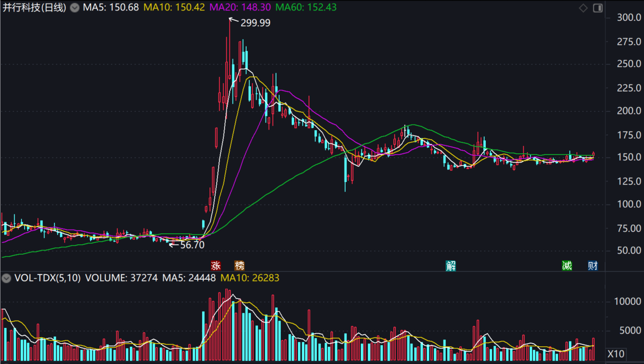
Task: Select the MA10: 150.42 label
Action: [x=175, y=8]
